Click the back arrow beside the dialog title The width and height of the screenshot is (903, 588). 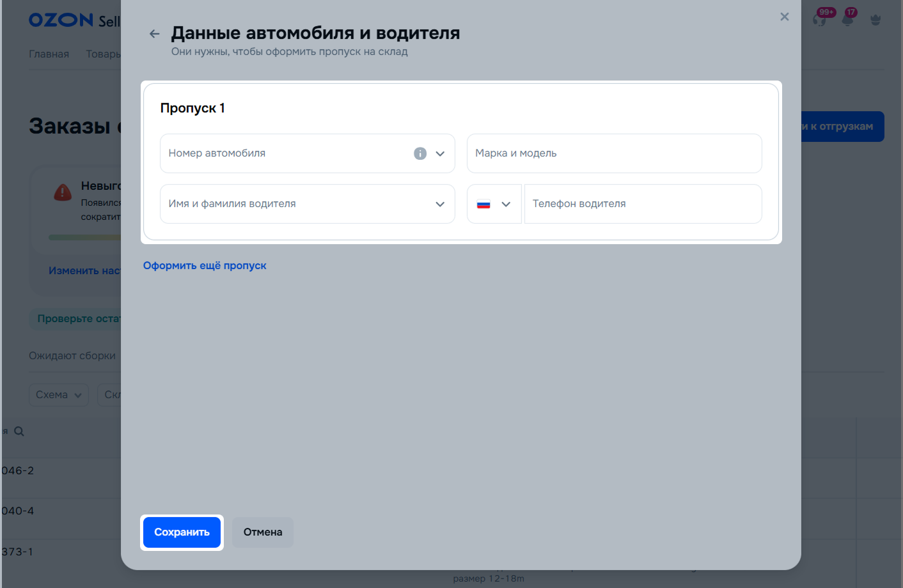click(154, 34)
